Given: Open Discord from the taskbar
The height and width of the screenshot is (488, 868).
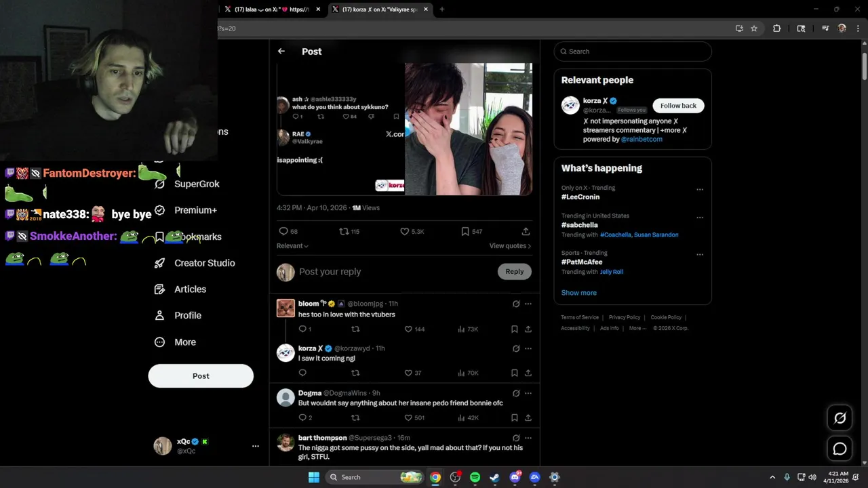Looking at the screenshot, I should pos(515,477).
